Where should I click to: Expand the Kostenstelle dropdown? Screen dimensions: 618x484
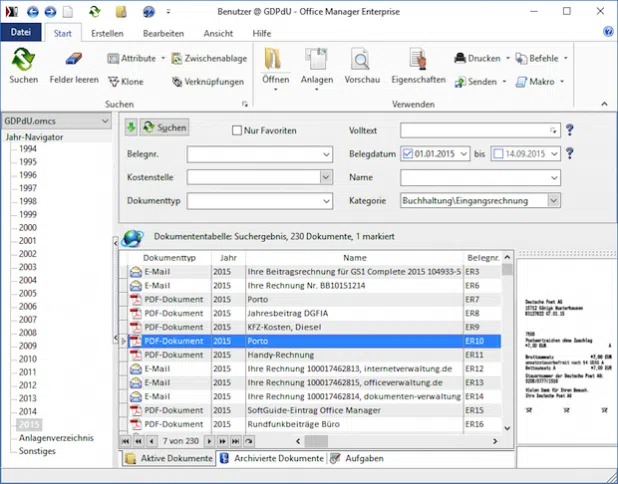tap(326, 177)
